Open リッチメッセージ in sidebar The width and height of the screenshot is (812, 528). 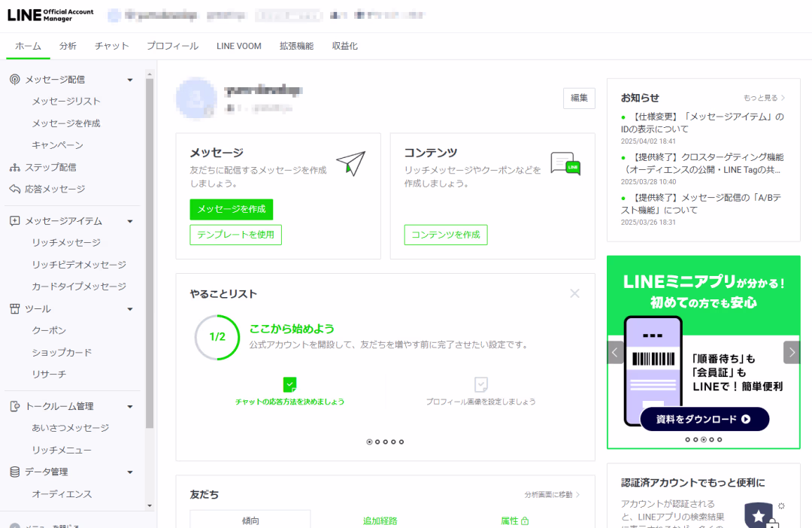[66, 242]
